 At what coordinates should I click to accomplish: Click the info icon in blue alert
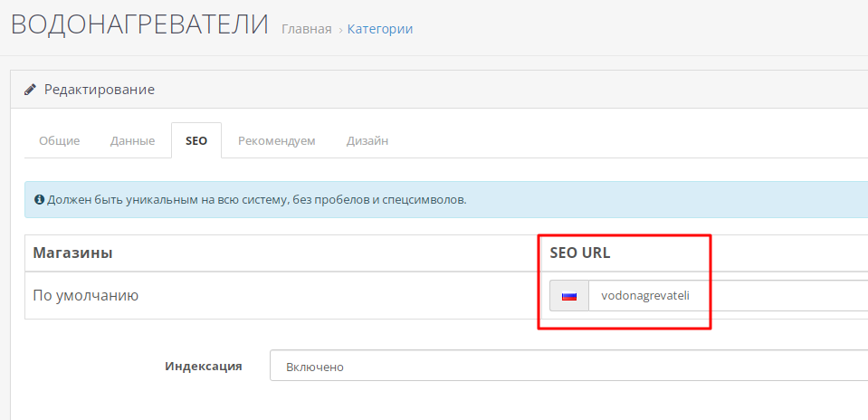point(39,199)
